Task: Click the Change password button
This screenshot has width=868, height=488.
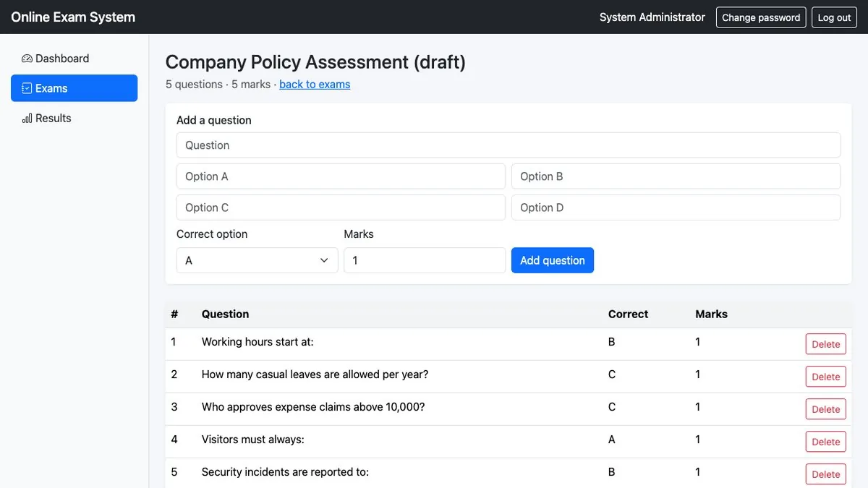Action: pos(761,17)
